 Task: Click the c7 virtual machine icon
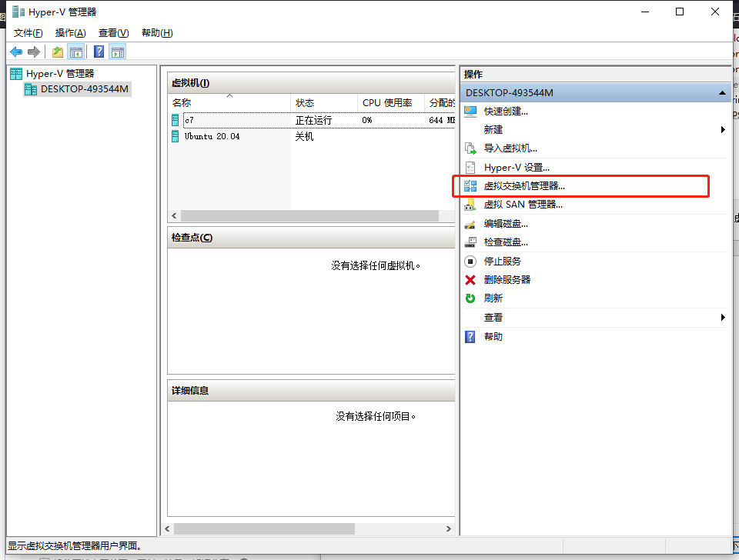[175, 120]
